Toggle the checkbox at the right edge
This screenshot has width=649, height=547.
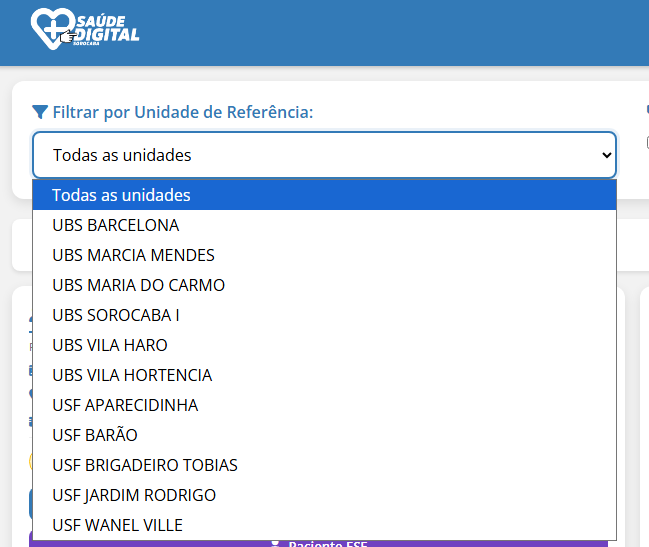(646, 143)
